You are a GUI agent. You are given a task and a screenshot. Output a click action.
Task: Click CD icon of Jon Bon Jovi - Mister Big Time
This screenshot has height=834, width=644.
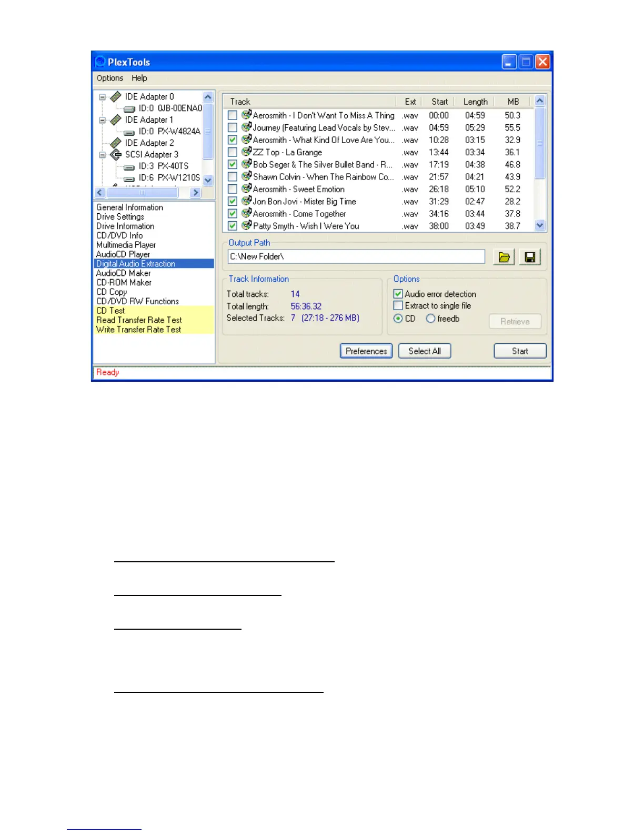tap(246, 201)
